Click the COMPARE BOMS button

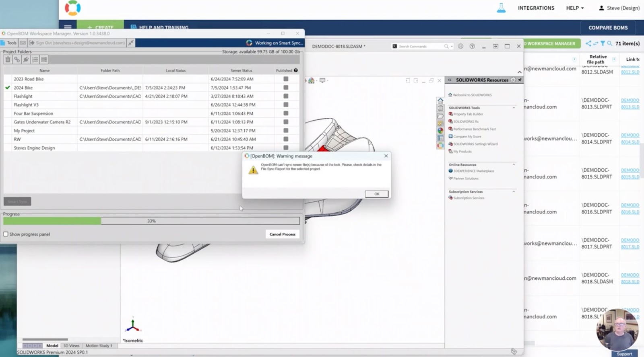click(x=608, y=28)
